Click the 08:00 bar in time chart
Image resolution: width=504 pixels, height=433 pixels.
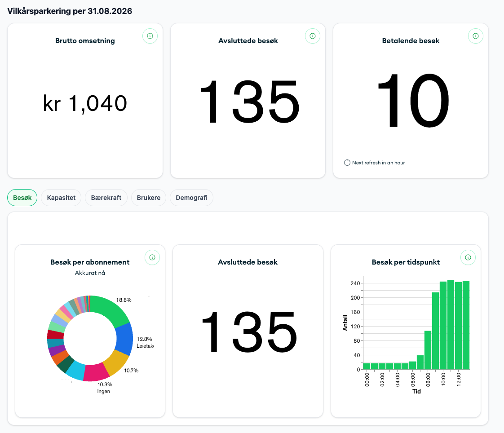point(428,350)
